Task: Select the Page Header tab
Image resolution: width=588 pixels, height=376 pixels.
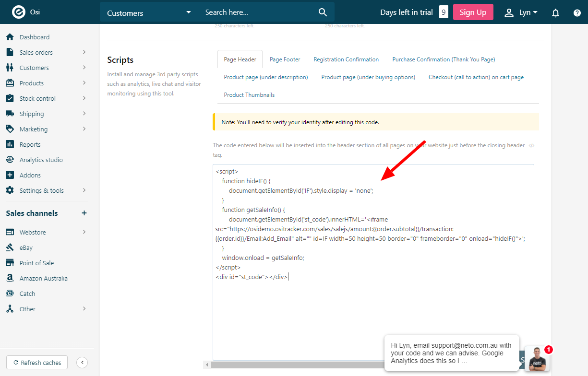Action: tap(240, 59)
